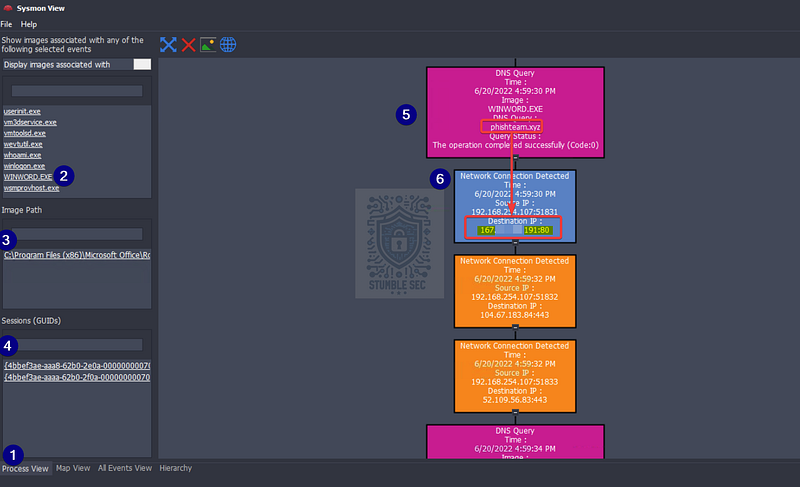Image resolution: width=800 pixels, height=487 pixels.
Task: Collapse node under 52.109.56.83 connection box
Action: [515, 412]
